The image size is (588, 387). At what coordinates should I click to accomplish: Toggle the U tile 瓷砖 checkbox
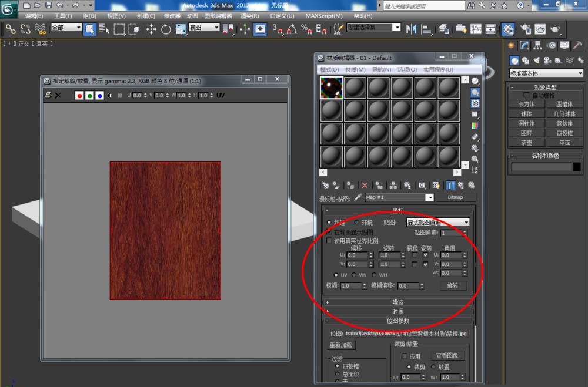(x=425, y=255)
